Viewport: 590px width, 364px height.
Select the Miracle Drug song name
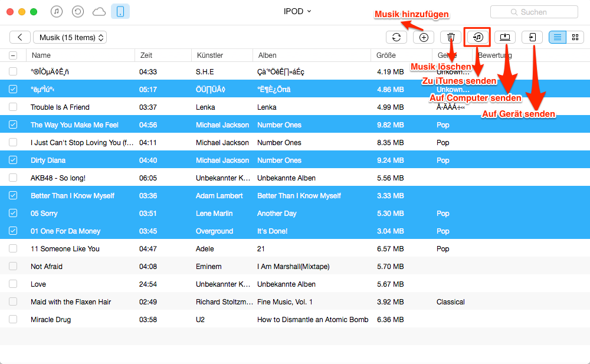click(51, 320)
